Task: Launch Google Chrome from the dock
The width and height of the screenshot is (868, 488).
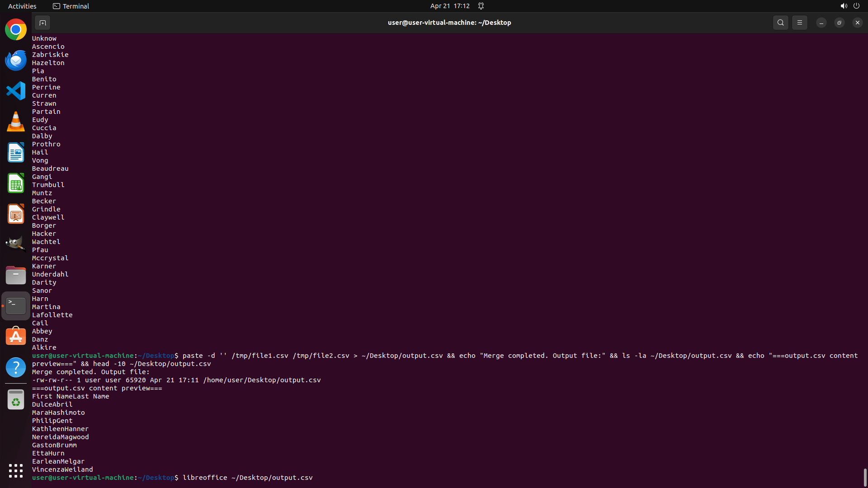Action: pyautogui.click(x=16, y=30)
